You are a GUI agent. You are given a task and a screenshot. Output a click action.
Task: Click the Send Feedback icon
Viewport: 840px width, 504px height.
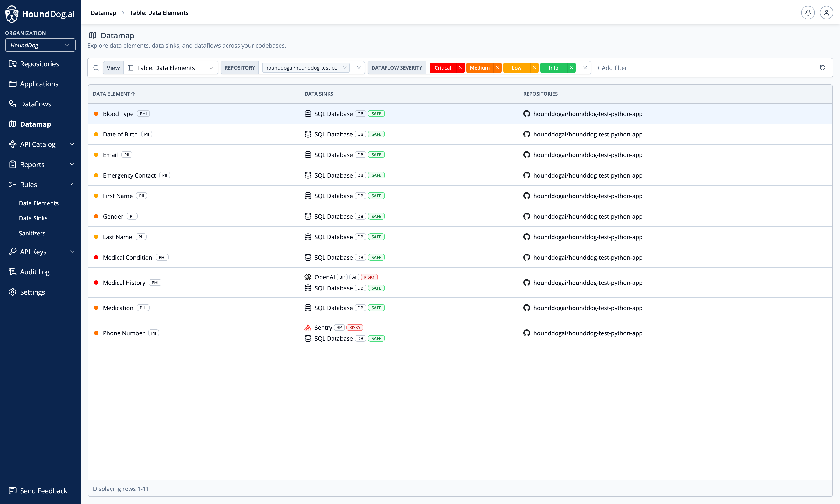(x=13, y=490)
